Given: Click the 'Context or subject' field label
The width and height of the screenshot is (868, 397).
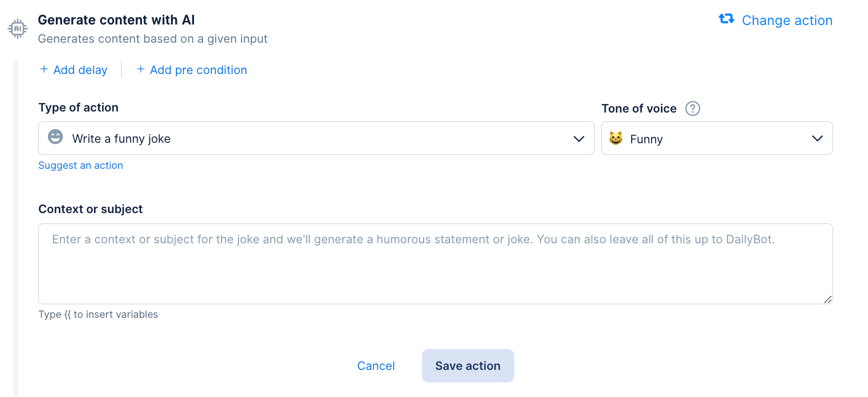Looking at the screenshot, I should [x=90, y=209].
